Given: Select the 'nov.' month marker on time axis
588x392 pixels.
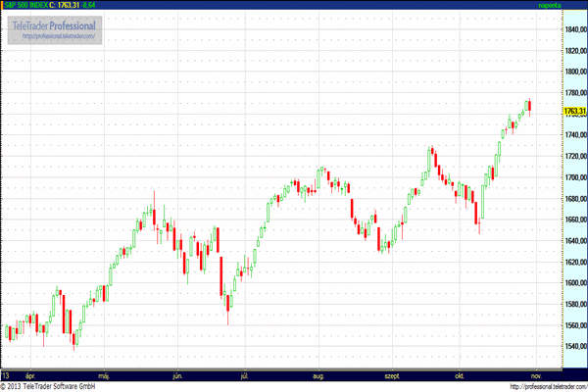Looking at the screenshot, I should pyautogui.click(x=536, y=375).
